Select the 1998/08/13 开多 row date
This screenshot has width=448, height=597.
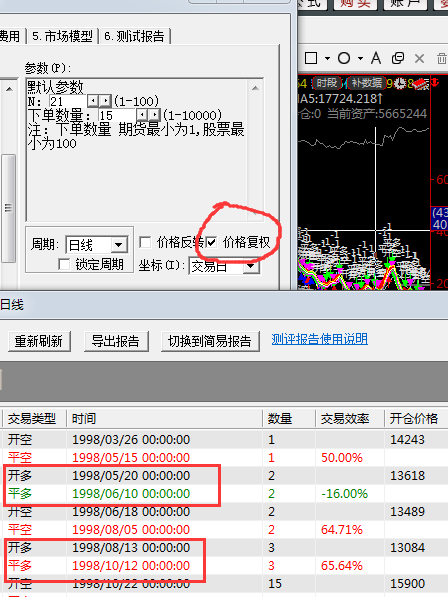coord(131,548)
